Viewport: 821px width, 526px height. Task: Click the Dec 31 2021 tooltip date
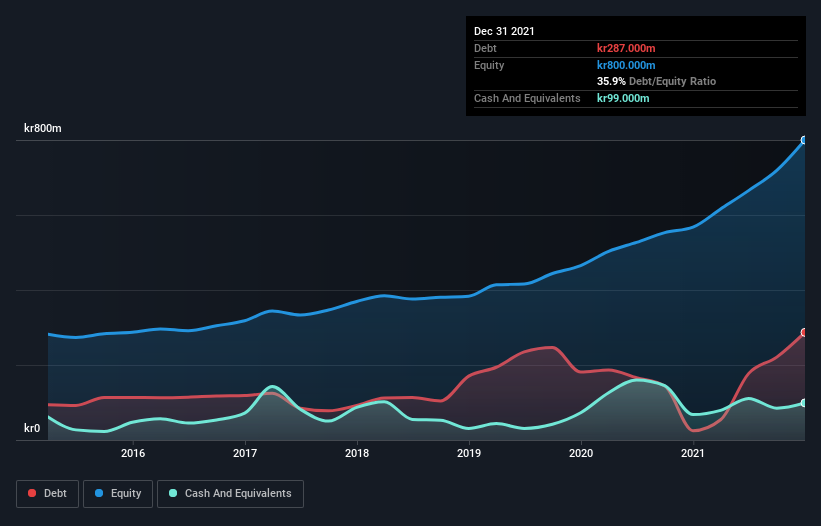click(504, 31)
